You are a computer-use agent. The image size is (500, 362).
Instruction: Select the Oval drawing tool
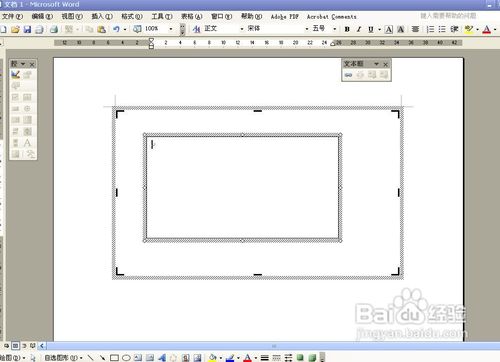pyautogui.click(x=126, y=358)
